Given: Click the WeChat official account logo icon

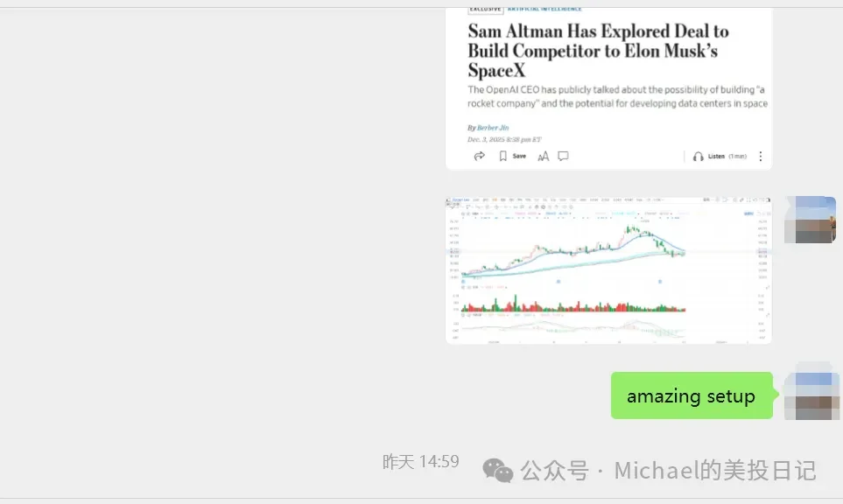Looking at the screenshot, I should pyautogui.click(x=498, y=471).
